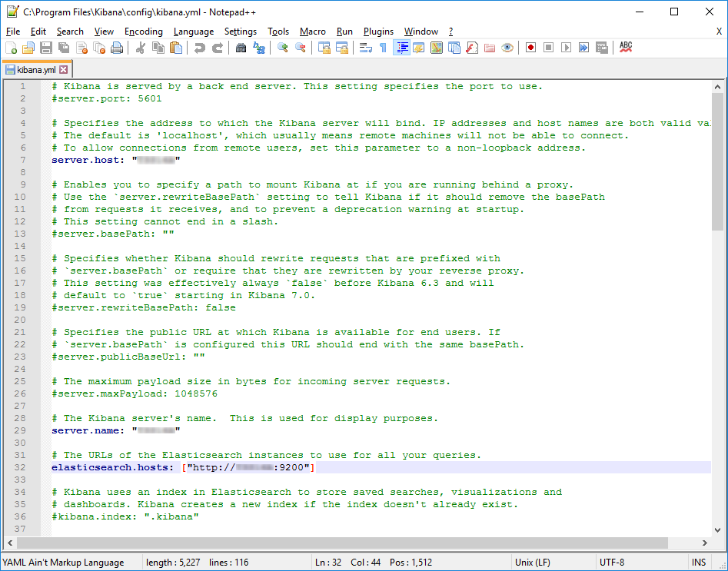The height and width of the screenshot is (571, 728).
Task: Click the Zoom In magnifier icon
Action: pos(283,48)
